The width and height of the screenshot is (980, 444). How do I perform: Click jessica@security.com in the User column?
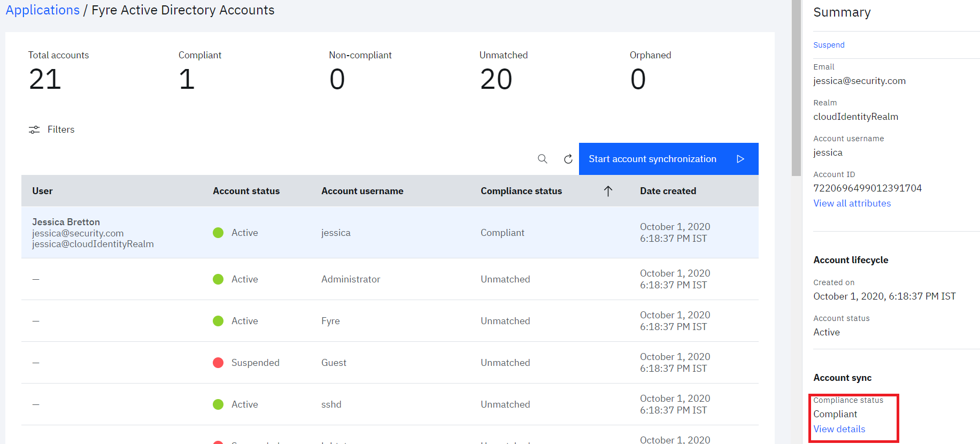(x=78, y=233)
